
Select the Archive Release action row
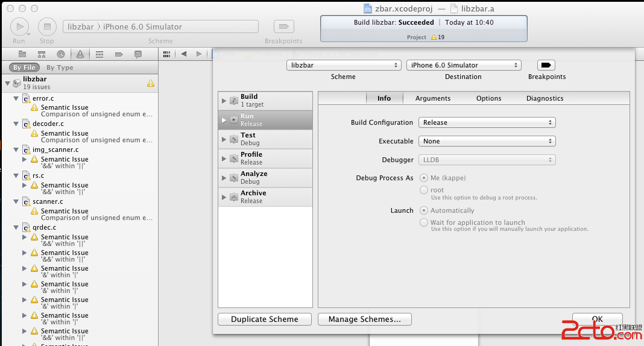(x=265, y=197)
